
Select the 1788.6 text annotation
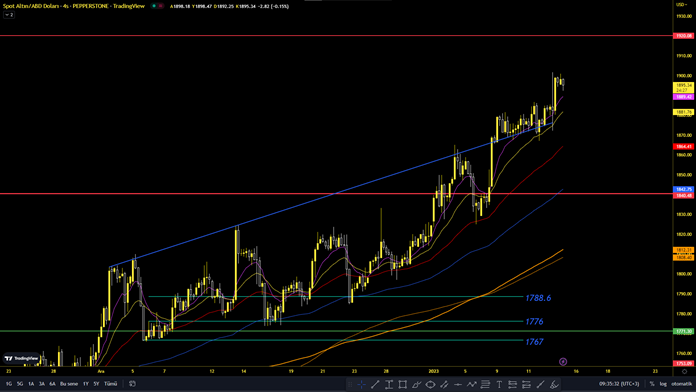point(538,298)
